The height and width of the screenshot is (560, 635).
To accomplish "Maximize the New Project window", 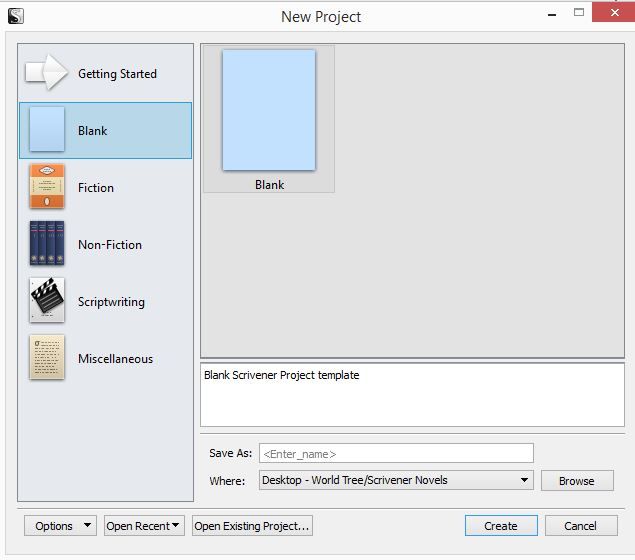I will point(579,13).
